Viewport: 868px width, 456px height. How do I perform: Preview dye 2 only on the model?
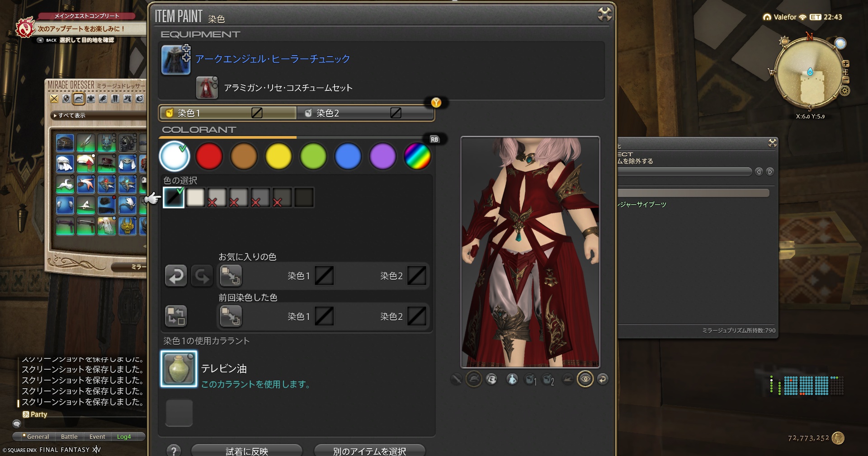(x=548, y=380)
